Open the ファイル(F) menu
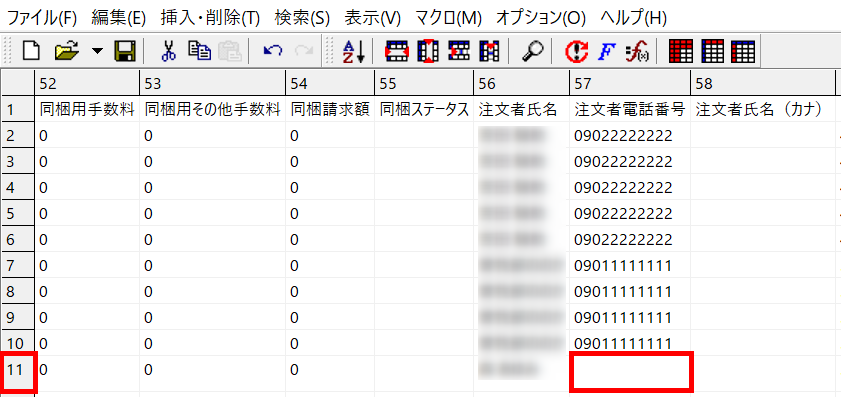Viewport: 841px width, 397px height. coord(41,18)
